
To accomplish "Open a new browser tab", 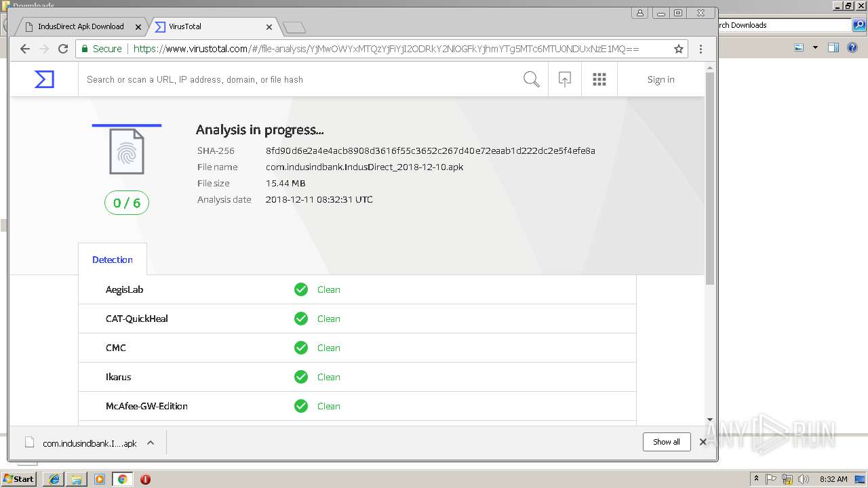I will 294,28.
